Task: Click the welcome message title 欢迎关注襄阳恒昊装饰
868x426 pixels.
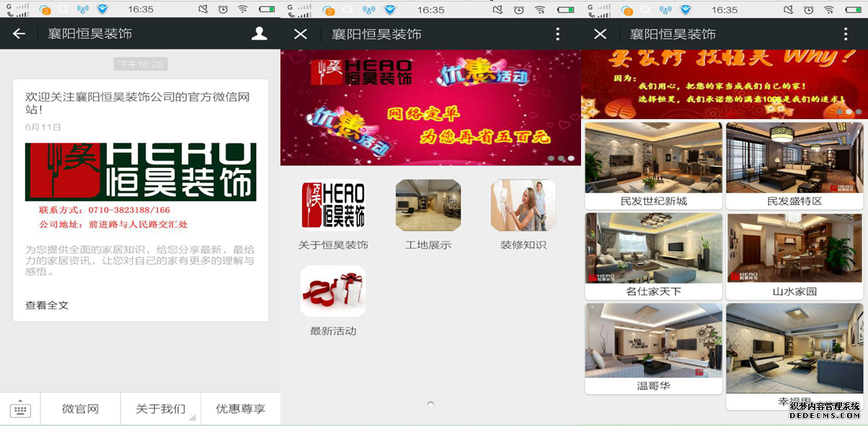Action: pos(138,103)
